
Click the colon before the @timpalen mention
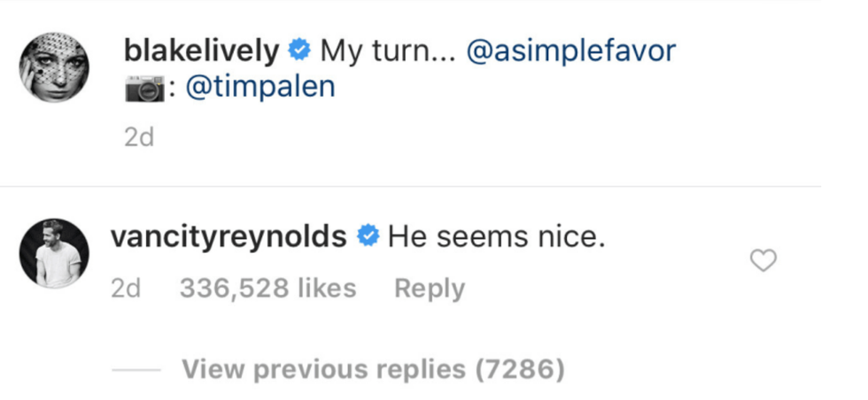(171, 89)
